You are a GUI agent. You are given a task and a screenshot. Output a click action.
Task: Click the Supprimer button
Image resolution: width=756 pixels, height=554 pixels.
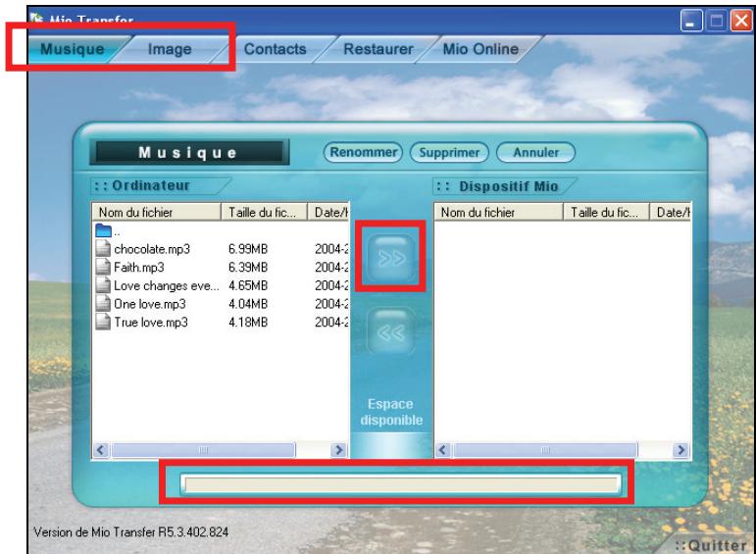point(449,153)
